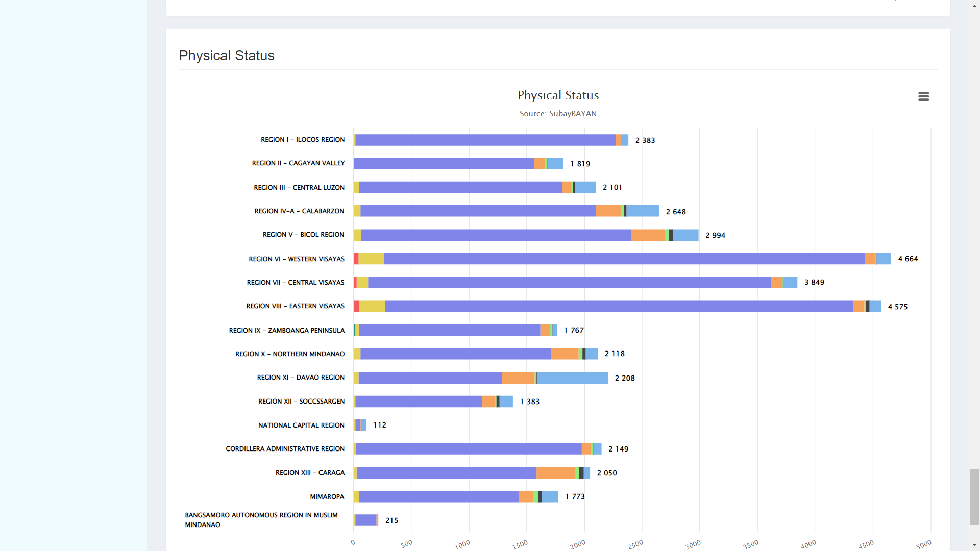This screenshot has width=980, height=551.
Task: Click the scrollbar down arrow
Action: (974, 545)
